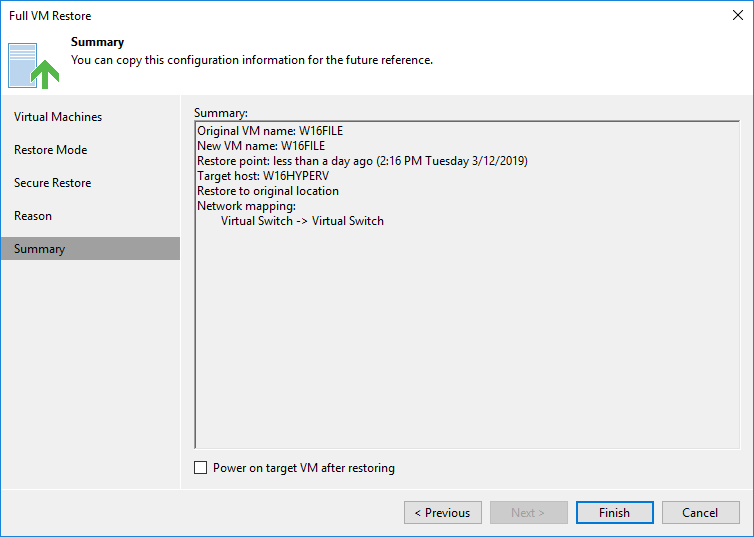Screen dimensions: 754x537
Task: Click the 'Restore point: less than a day ago' line
Action: pyautogui.click(x=362, y=161)
